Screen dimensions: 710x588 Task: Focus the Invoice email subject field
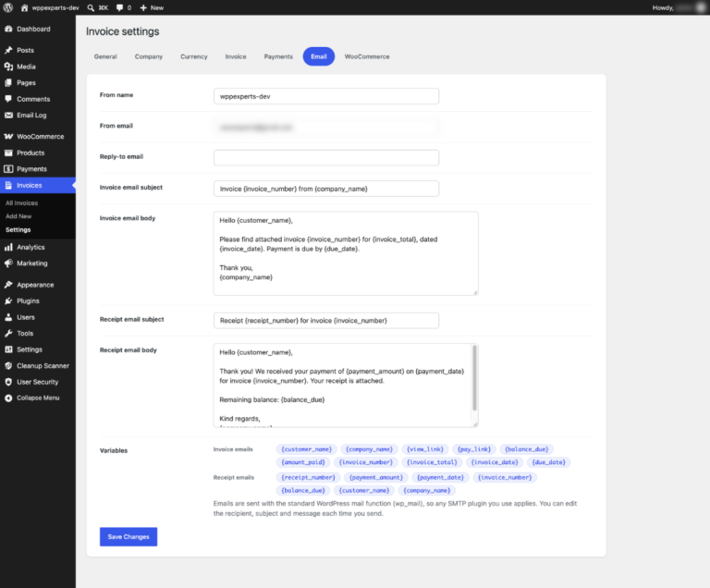coord(326,189)
